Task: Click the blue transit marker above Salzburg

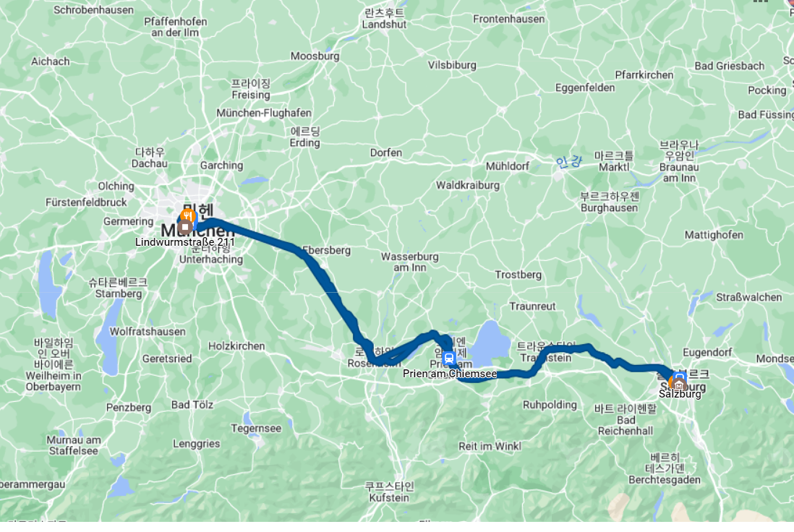Action: (x=679, y=377)
